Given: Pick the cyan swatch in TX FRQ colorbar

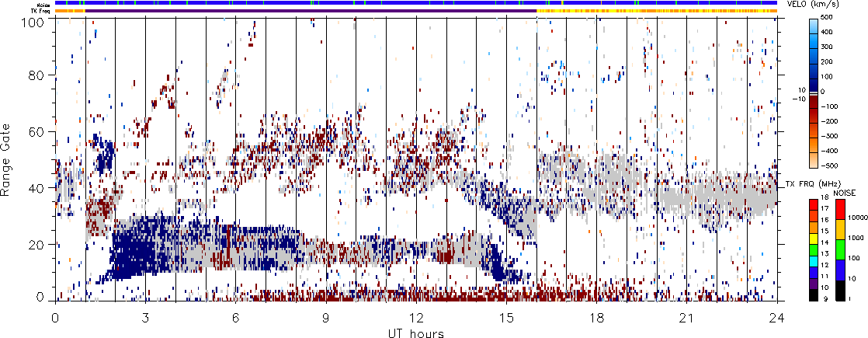Looking at the screenshot, I should click(814, 262).
